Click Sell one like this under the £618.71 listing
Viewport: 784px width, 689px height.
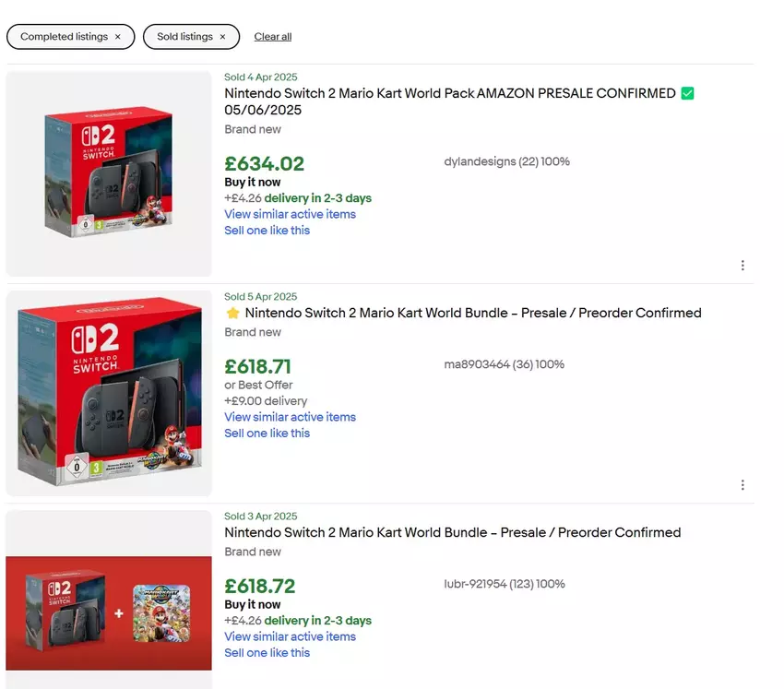[267, 433]
